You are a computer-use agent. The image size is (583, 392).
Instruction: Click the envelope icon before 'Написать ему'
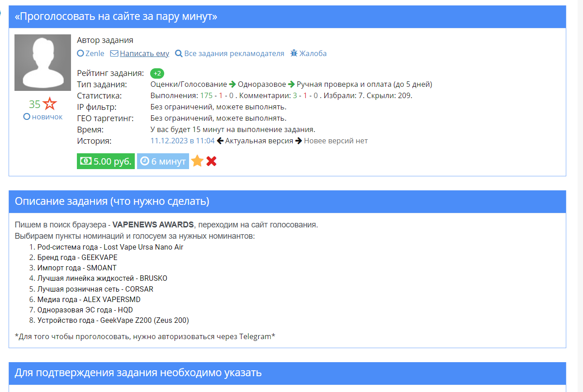(x=114, y=53)
